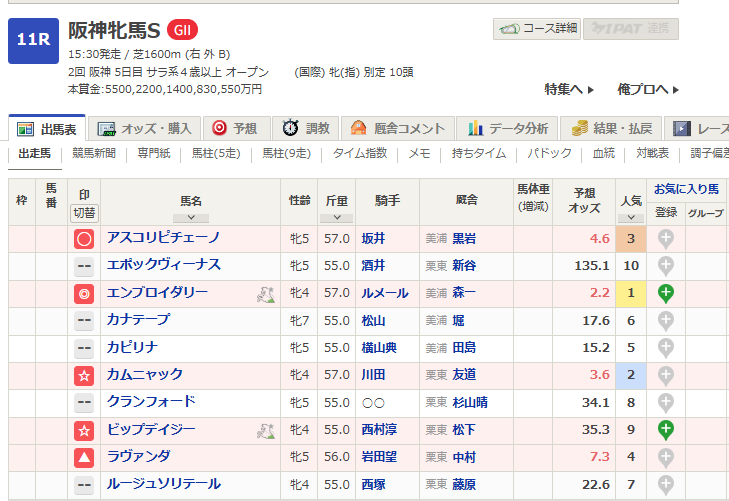The height and width of the screenshot is (501, 729).
Task: Open trainer 杉山晴 page
Action: [x=470, y=402]
